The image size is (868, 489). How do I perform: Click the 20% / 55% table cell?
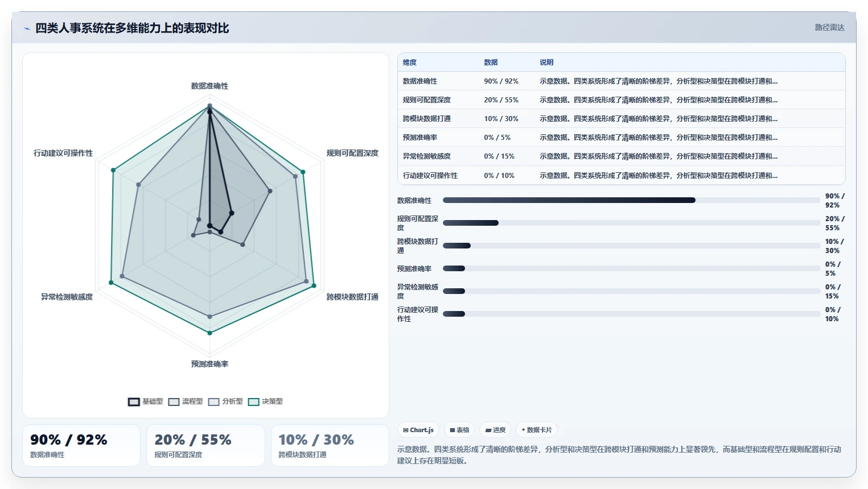[x=501, y=100]
